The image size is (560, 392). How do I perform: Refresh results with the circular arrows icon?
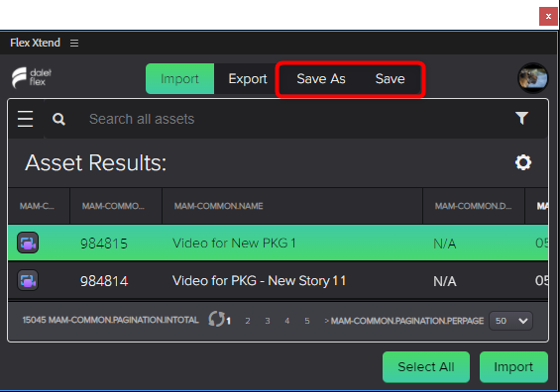(x=217, y=319)
